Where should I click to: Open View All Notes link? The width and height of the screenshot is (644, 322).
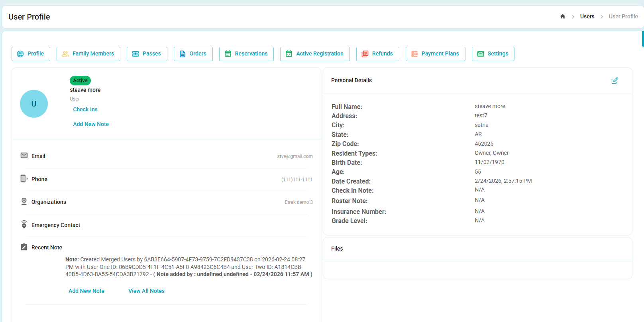(146, 291)
